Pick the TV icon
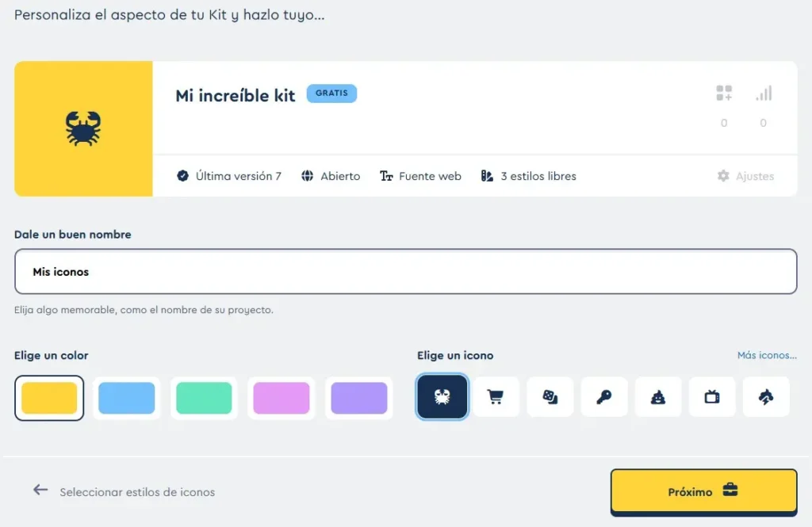 pos(712,397)
